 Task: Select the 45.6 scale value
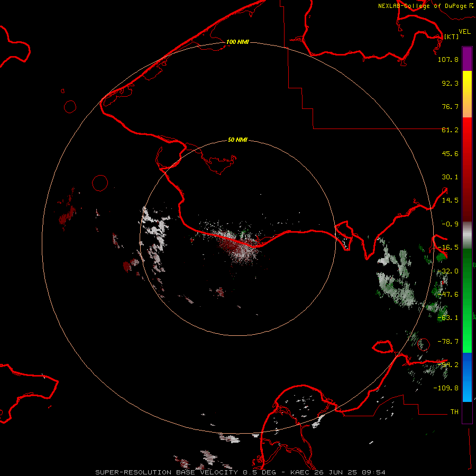pos(450,153)
